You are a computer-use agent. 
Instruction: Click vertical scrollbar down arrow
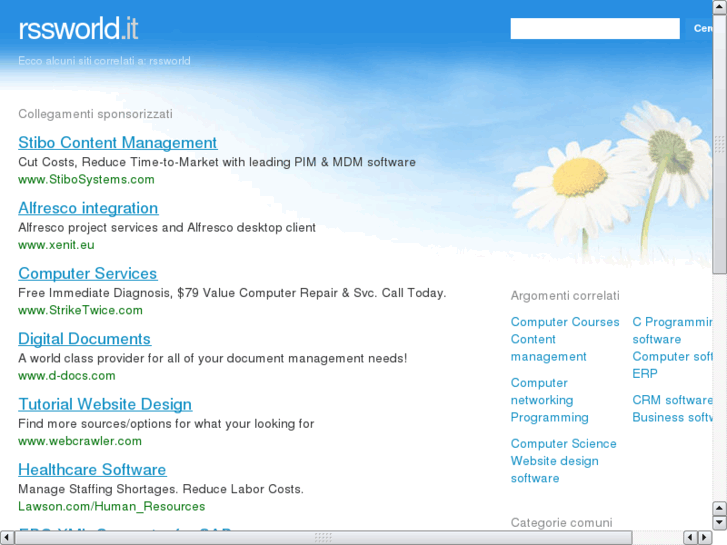pos(720,522)
